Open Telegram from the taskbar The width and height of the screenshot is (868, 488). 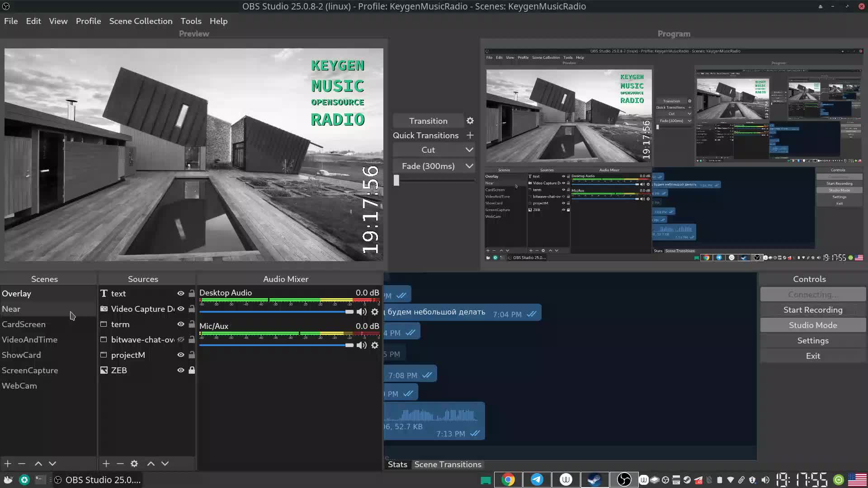pos(537,479)
